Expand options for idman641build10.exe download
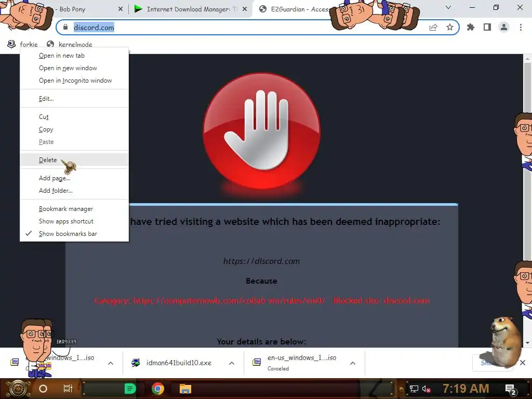532x399 pixels. click(x=232, y=363)
